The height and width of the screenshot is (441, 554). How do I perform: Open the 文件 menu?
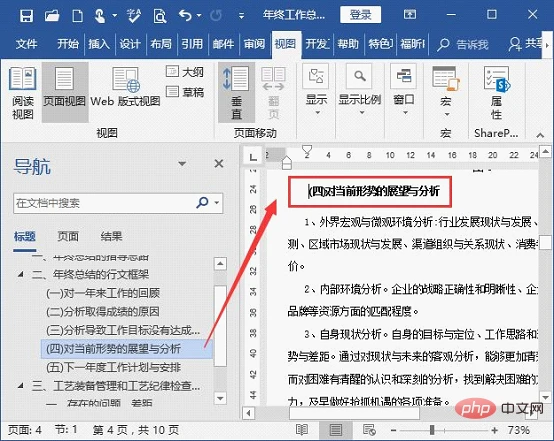point(26,44)
